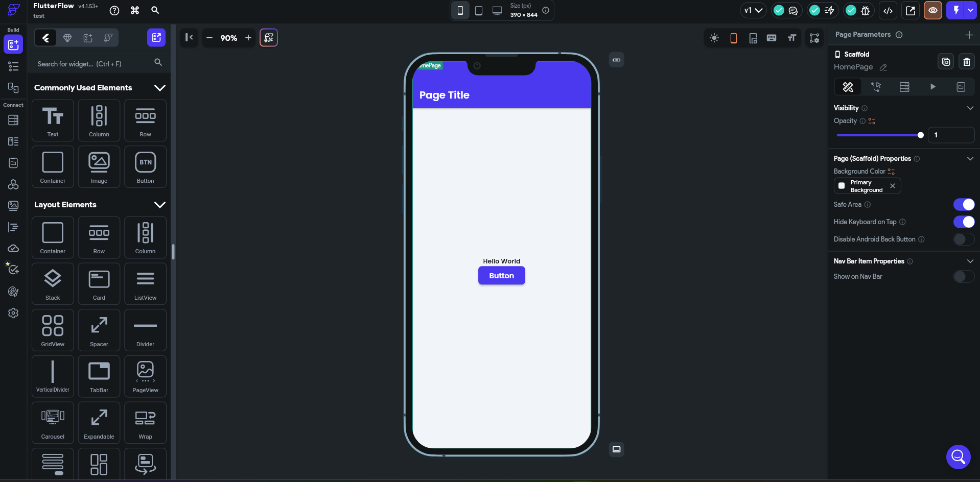Image resolution: width=980 pixels, height=482 pixels.
Task: Adjust the Opacity slider
Action: click(x=879, y=135)
